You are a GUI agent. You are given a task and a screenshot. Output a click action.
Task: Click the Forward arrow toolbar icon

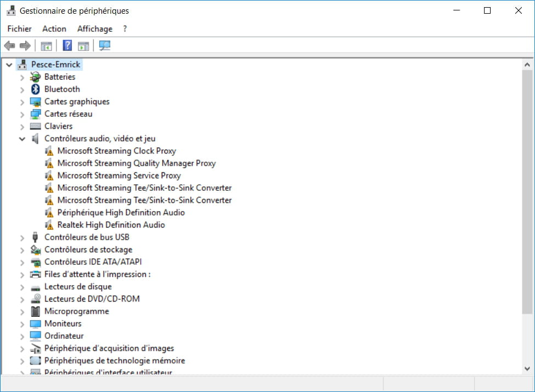click(25, 46)
